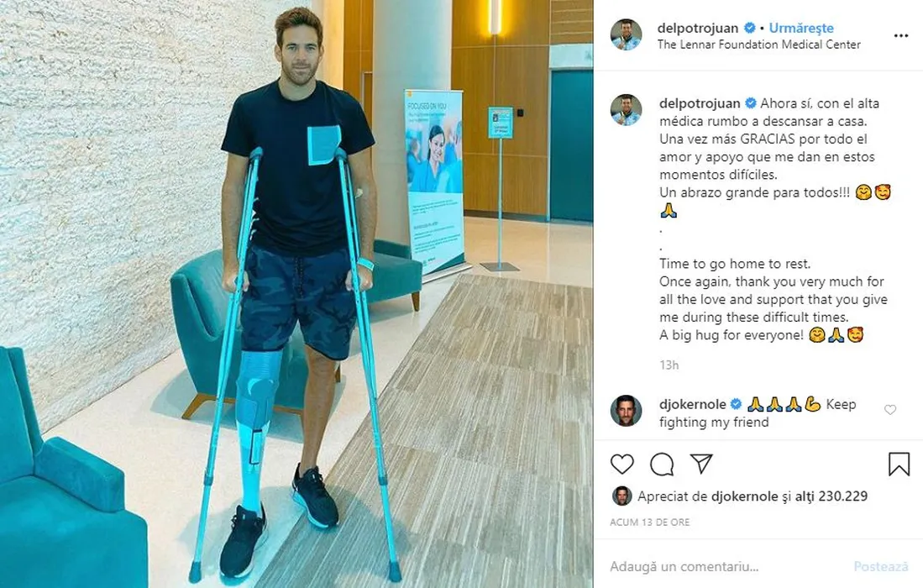Open djokernole avatar beside comment
Screen dimensions: 923x588
point(626,411)
